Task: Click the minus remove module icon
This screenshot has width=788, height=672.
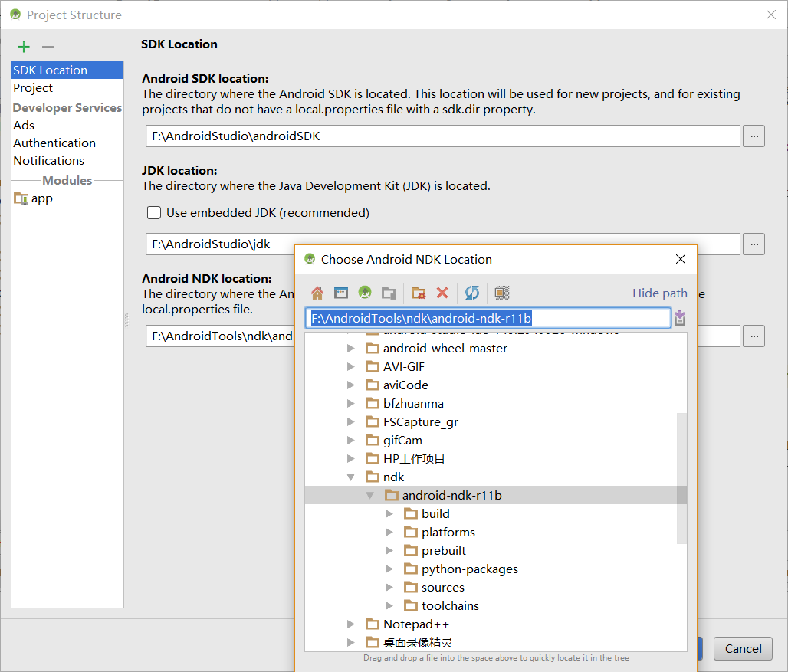Action: point(48,47)
